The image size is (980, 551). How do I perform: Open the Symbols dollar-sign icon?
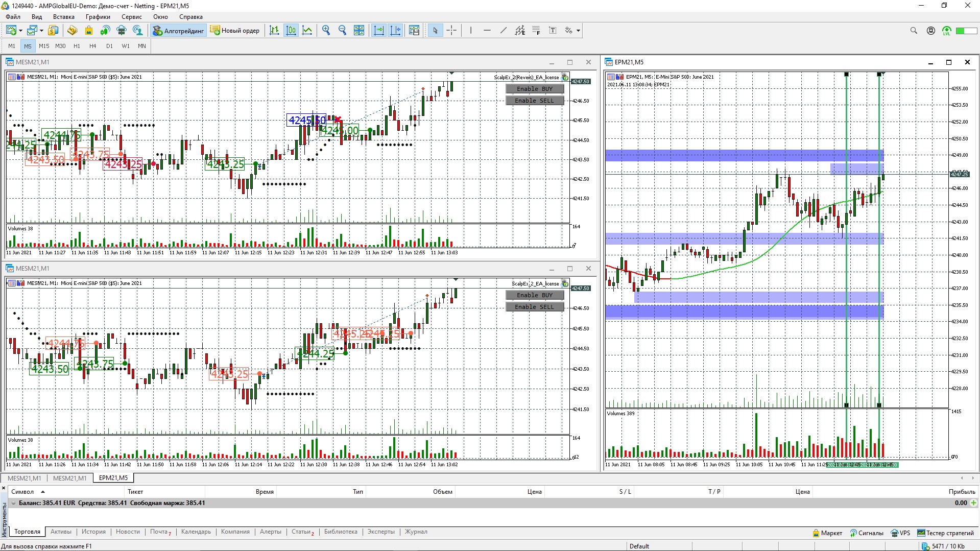coord(53,31)
